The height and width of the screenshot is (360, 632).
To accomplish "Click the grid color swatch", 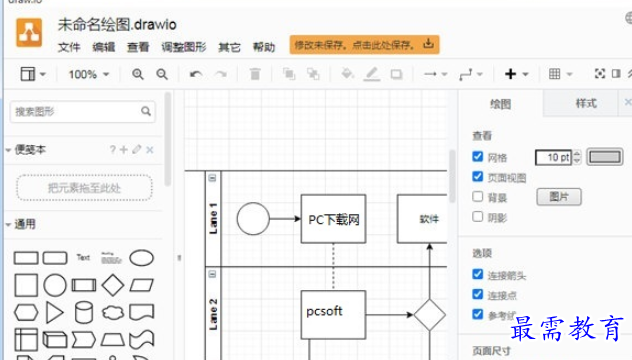I will tap(605, 157).
